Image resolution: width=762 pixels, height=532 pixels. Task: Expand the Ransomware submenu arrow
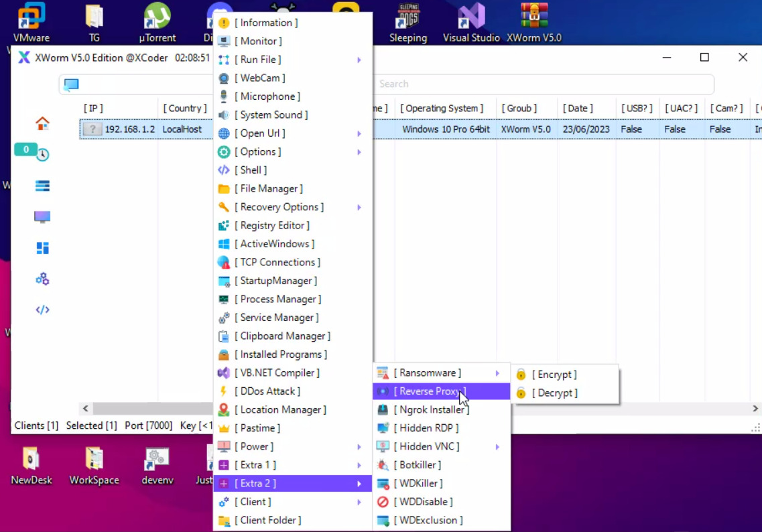point(498,373)
